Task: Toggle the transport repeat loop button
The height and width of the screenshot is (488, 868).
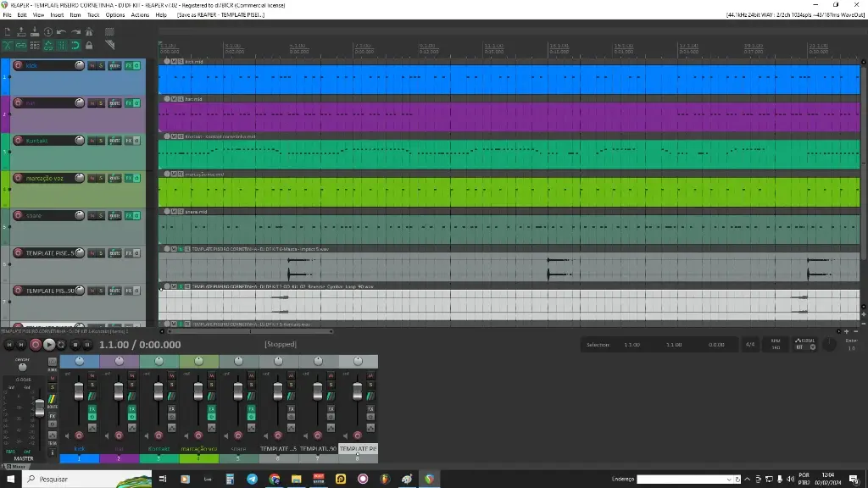Action: click(x=61, y=345)
